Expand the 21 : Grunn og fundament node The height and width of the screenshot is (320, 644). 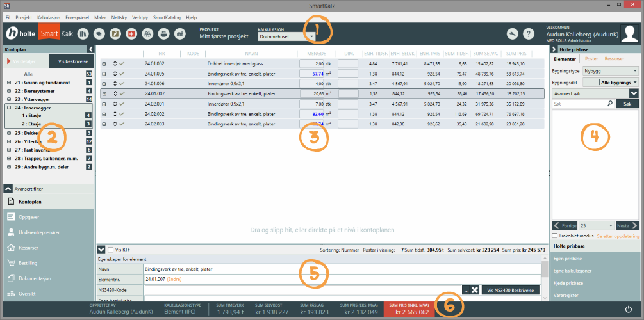(x=9, y=83)
